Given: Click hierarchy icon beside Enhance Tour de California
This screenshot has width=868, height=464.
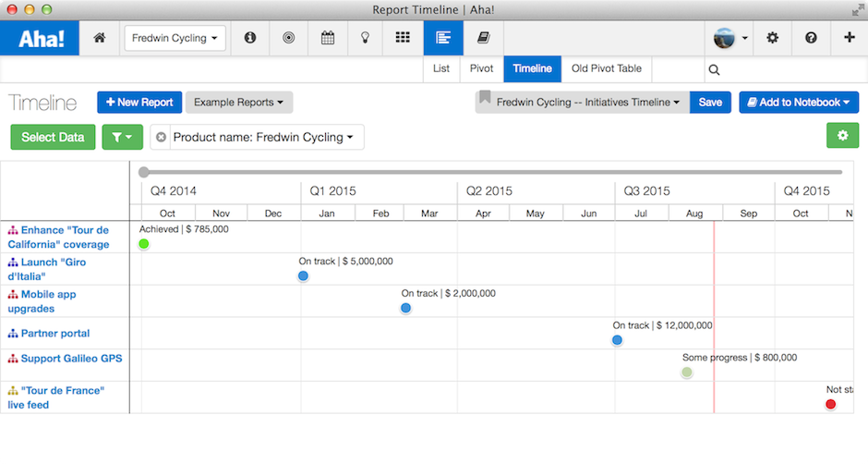Looking at the screenshot, I should pyautogui.click(x=13, y=230).
